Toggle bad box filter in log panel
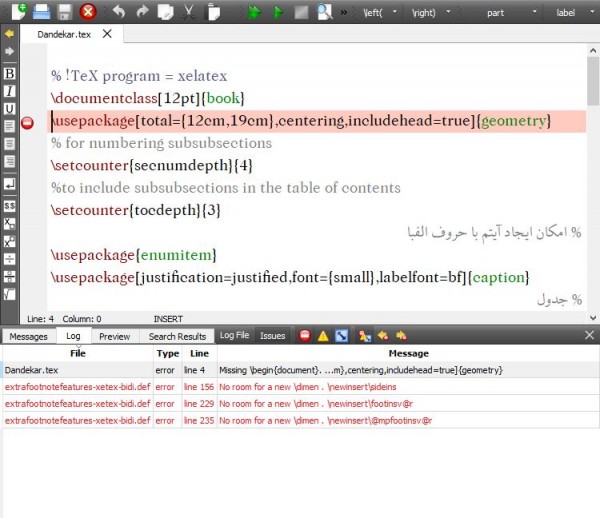Screen dimensions: 600x518 click(x=341, y=336)
